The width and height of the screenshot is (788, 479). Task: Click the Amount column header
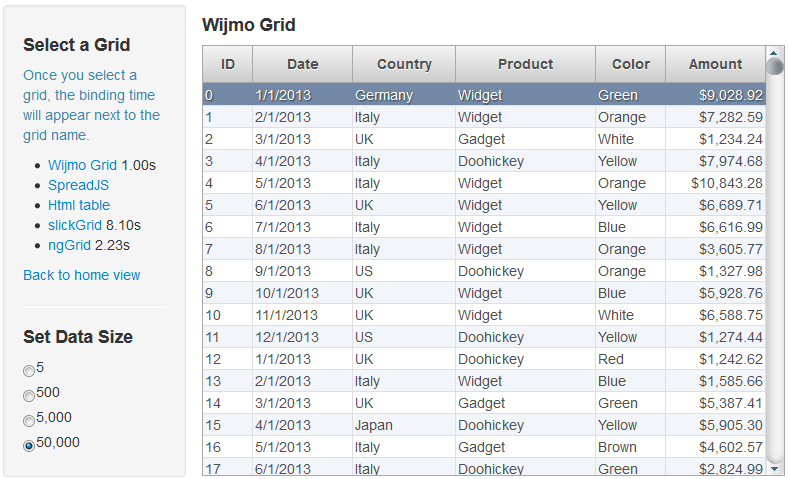[715, 64]
